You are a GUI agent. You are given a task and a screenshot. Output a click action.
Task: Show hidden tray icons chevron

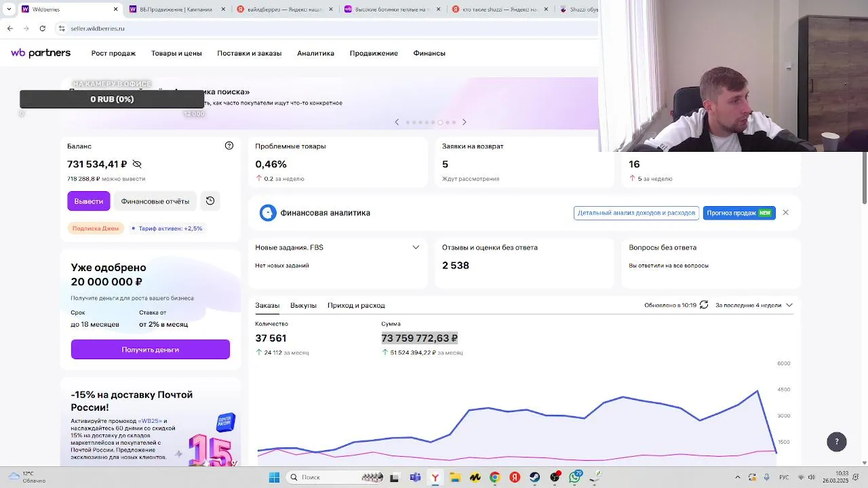coord(738,477)
